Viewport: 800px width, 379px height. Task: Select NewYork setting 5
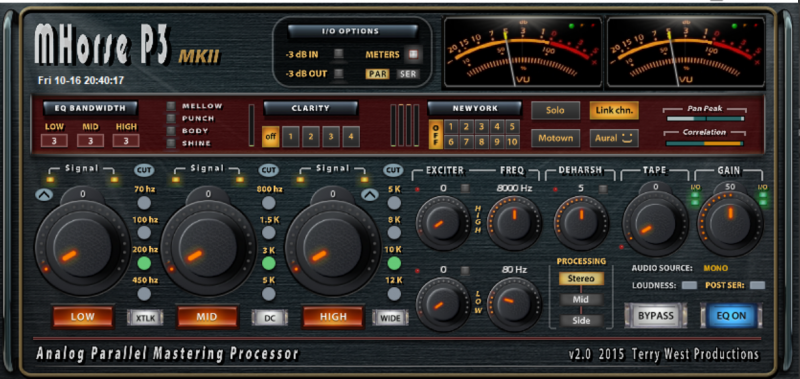[512, 127]
